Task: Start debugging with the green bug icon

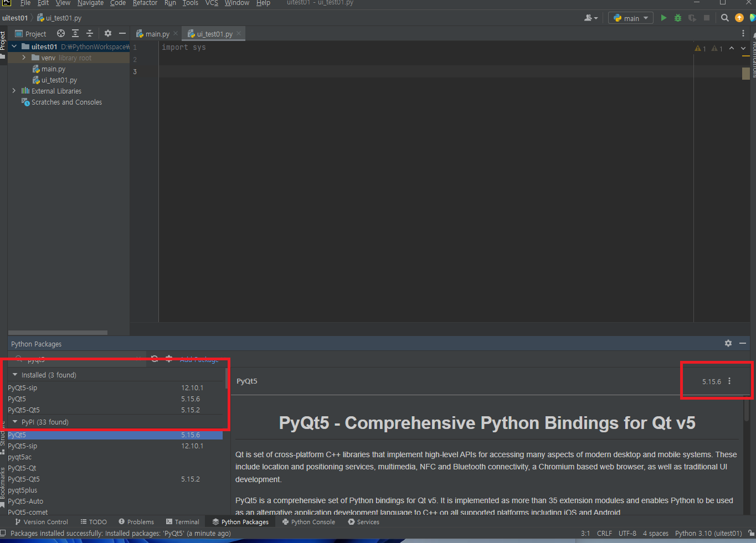Action: point(678,18)
